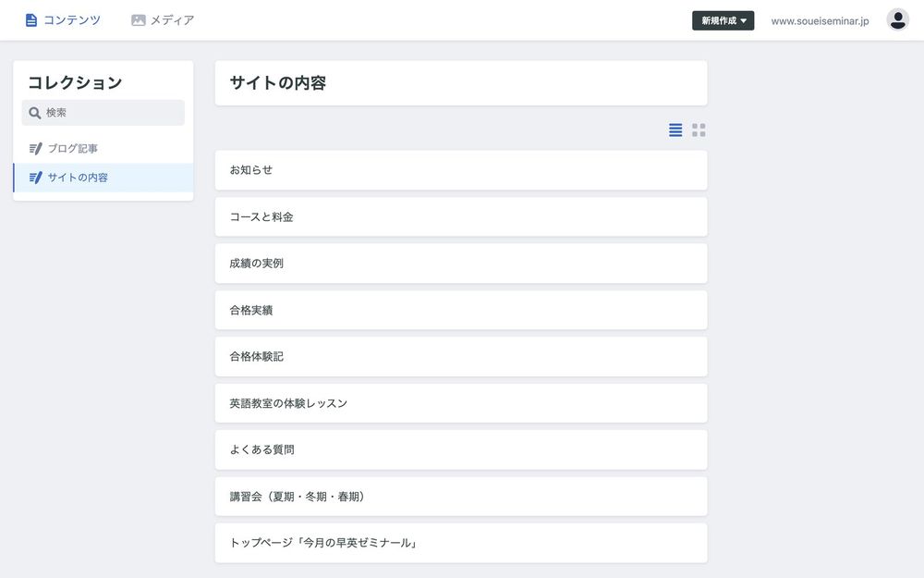Open the コンテンツ tab
Viewport: 924px width, 578px height.
coord(63,20)
